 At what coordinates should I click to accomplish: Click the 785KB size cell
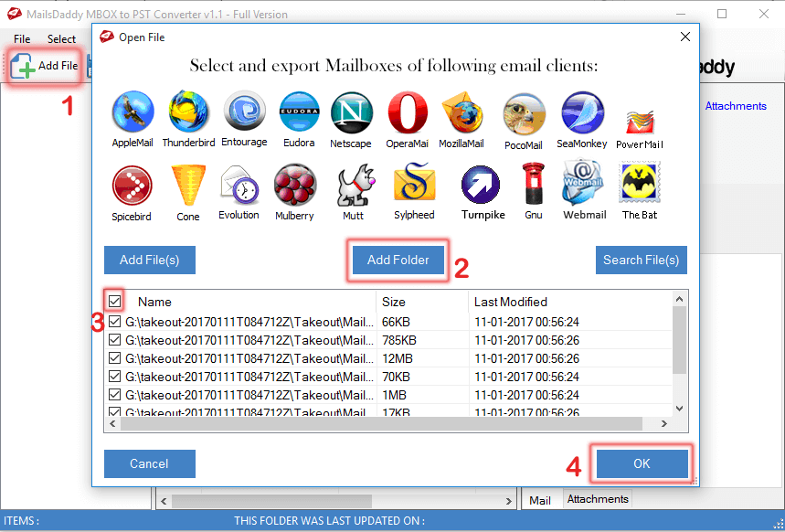click(x=399, y=341)
